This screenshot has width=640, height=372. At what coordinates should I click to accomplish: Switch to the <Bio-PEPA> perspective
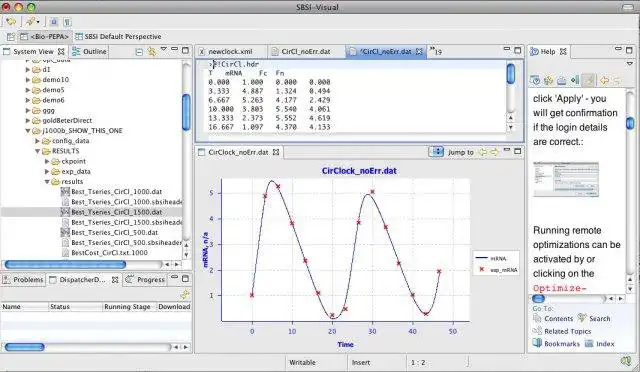click(x=44, y=37)
